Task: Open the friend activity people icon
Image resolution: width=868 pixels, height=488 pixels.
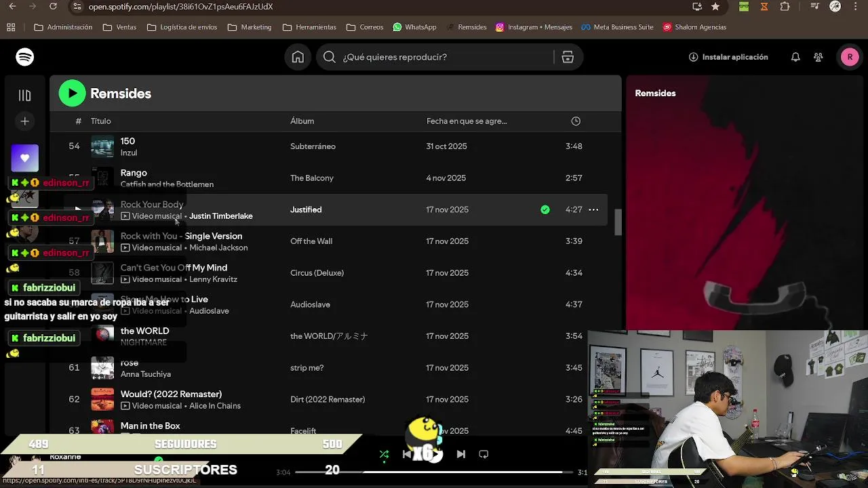Action: (x=818, y=57)
